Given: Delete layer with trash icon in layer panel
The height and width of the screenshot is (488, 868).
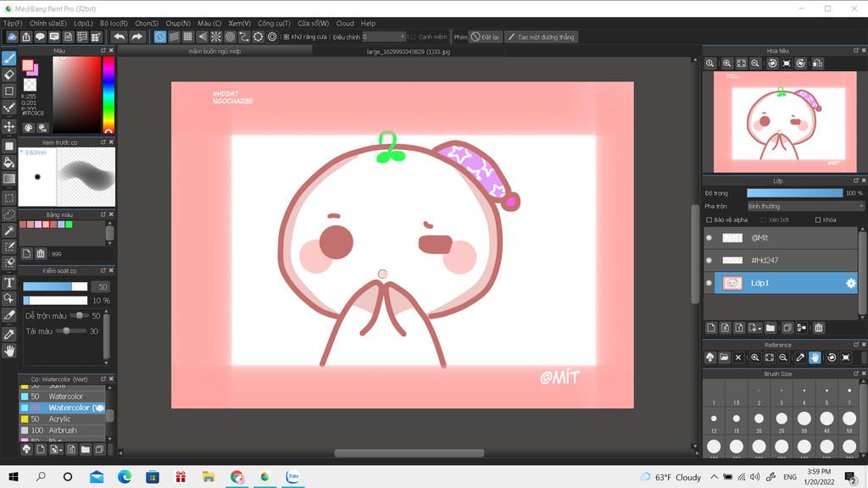Looking at the screenshot, I should [818, 328].
